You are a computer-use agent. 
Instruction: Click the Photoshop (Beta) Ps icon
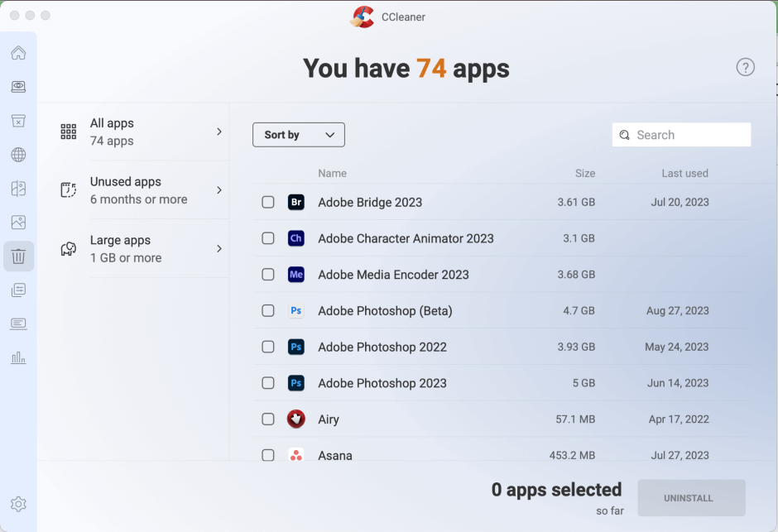pos(296,311)
